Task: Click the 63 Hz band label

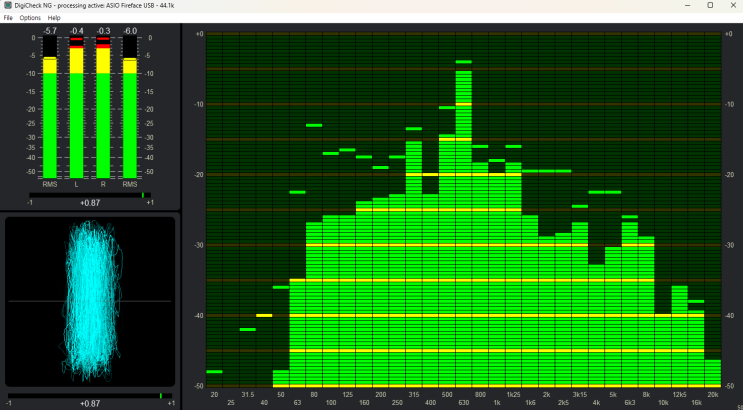Action: tap(297, 403)
